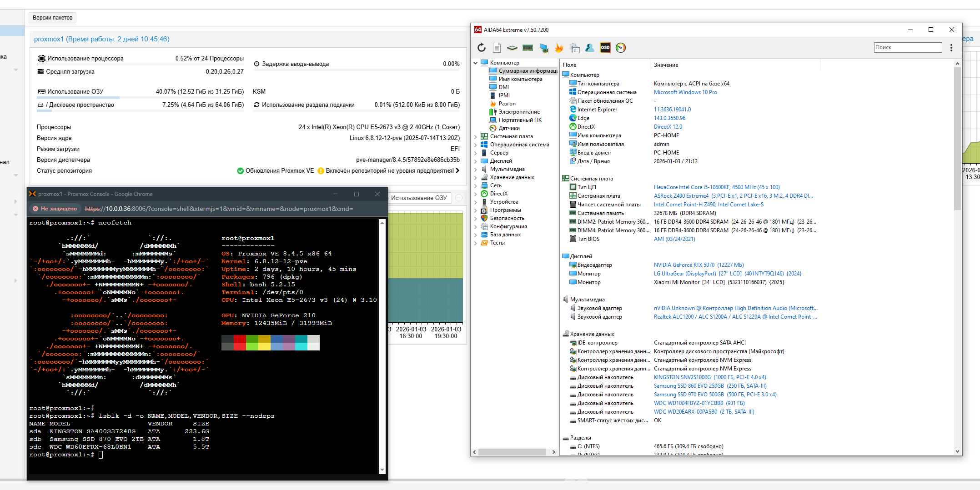Expand the repository status warning arrow
Viewport: 980px width, 490px height.
[457, 171]
